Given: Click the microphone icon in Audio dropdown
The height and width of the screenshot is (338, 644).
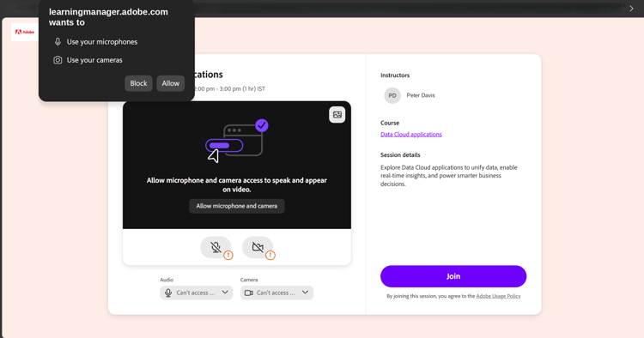Looking at the screenshot, I should click(x=168, y=293).
